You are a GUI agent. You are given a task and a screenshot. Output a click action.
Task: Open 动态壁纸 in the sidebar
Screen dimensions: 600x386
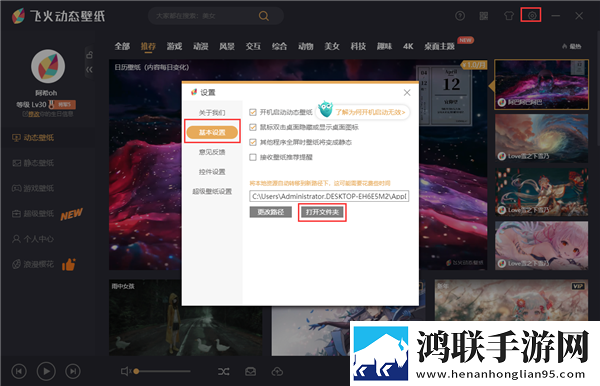33,138
